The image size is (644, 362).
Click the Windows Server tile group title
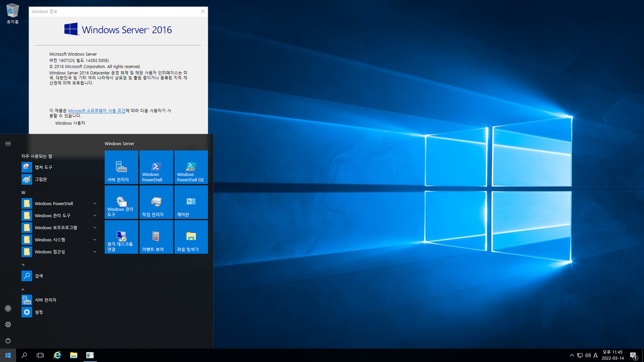click(x=119, y=144)
